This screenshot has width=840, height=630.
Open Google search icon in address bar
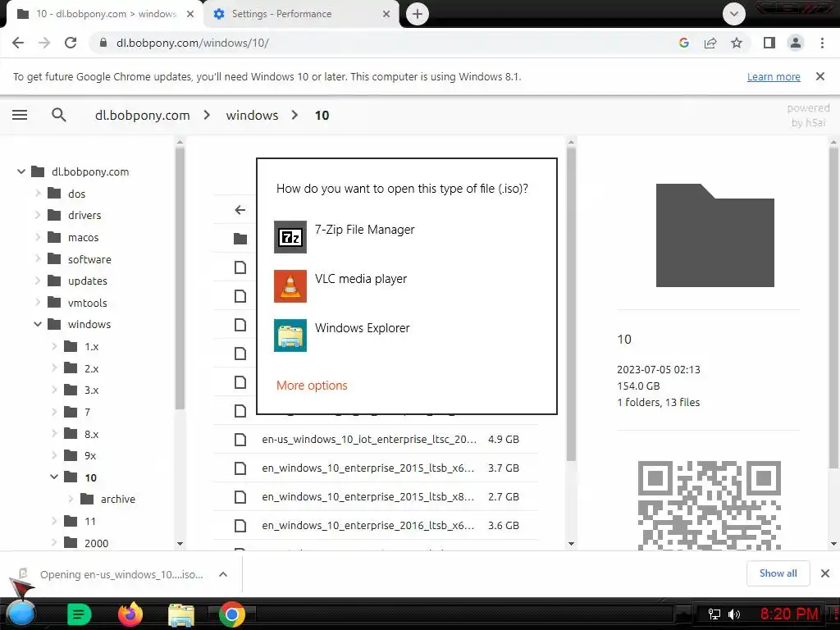[683, 43]
